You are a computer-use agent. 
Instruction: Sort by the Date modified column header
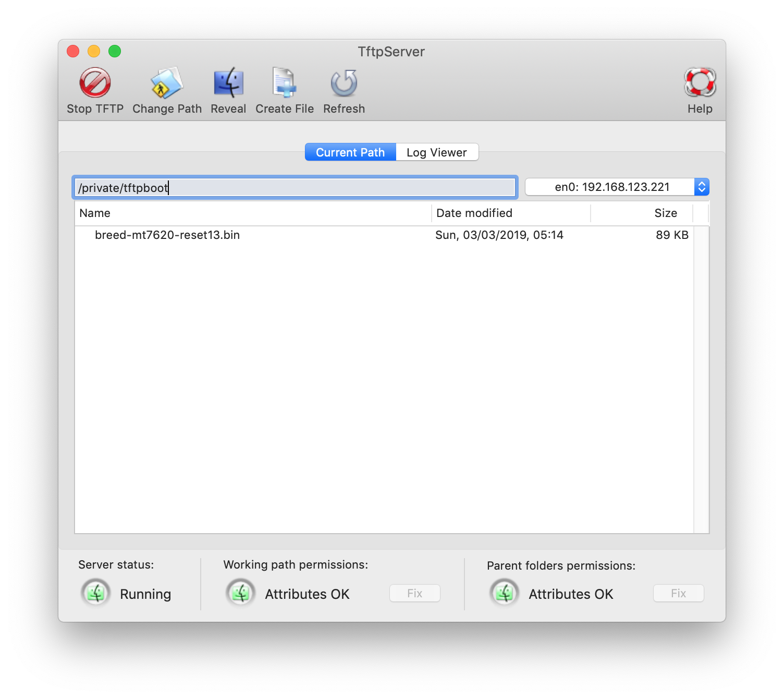[511, 213]
